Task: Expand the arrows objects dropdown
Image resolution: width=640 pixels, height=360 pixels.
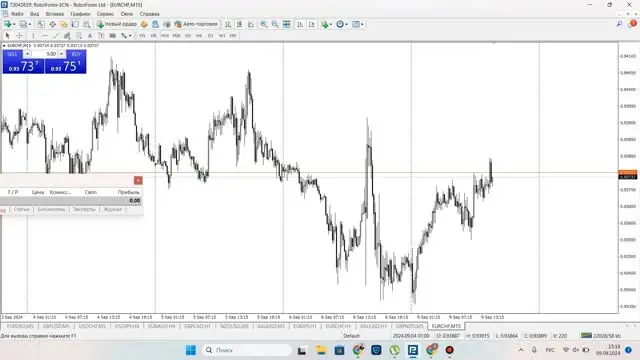Action: coord(130,36)
